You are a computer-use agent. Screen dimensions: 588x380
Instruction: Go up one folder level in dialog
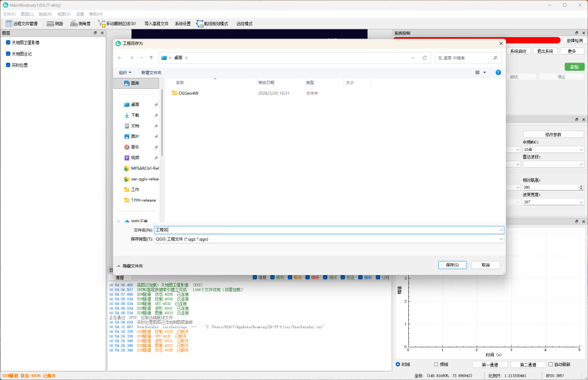tap(151, 58)
